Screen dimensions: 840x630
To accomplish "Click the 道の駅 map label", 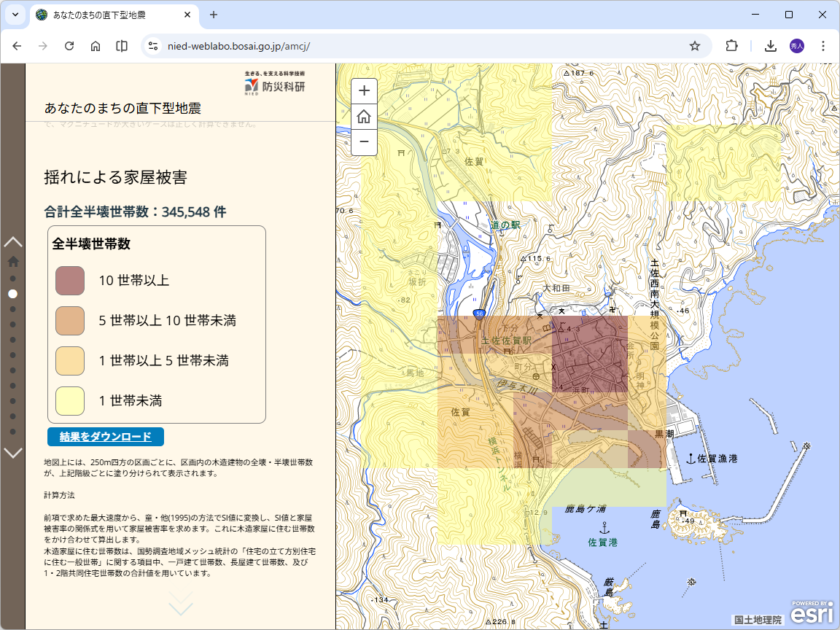I will pyautogui.click(x=505, y=225).
